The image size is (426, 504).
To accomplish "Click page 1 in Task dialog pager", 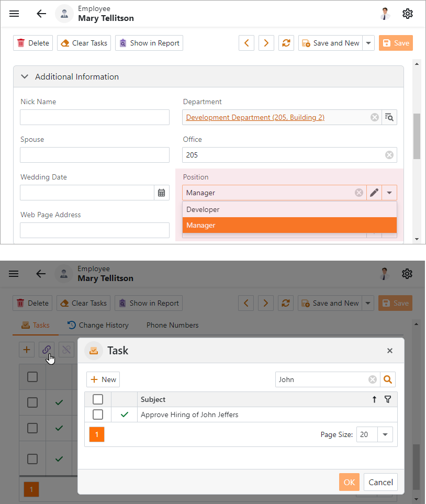I will (x=97, y=434).
